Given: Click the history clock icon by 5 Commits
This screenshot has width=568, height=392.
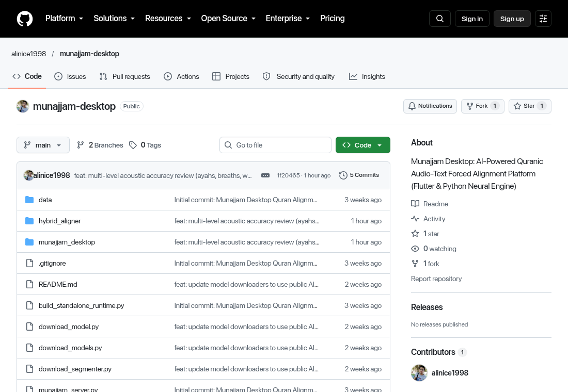Looking at the screenshot, I should (x=343, y=175).
